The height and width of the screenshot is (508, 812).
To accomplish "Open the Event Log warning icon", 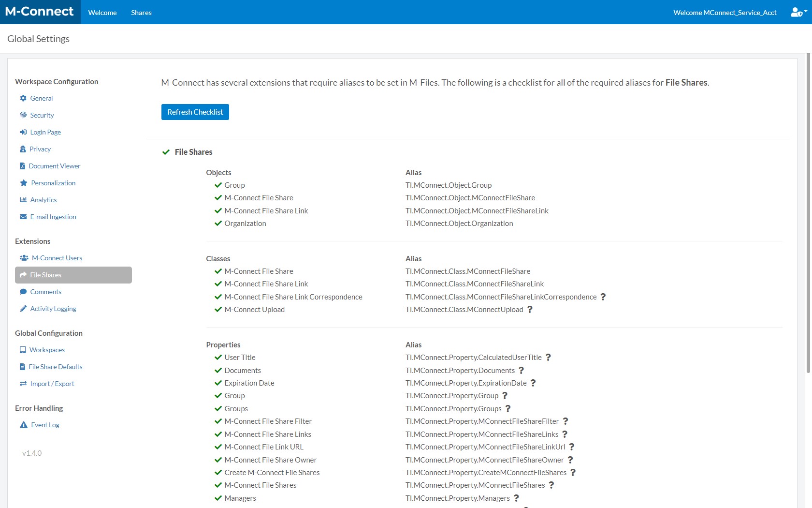I will click(23, 425).
